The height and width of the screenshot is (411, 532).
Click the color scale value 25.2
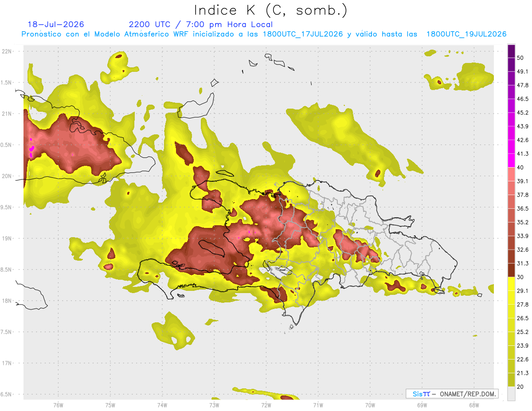[523, 332]
